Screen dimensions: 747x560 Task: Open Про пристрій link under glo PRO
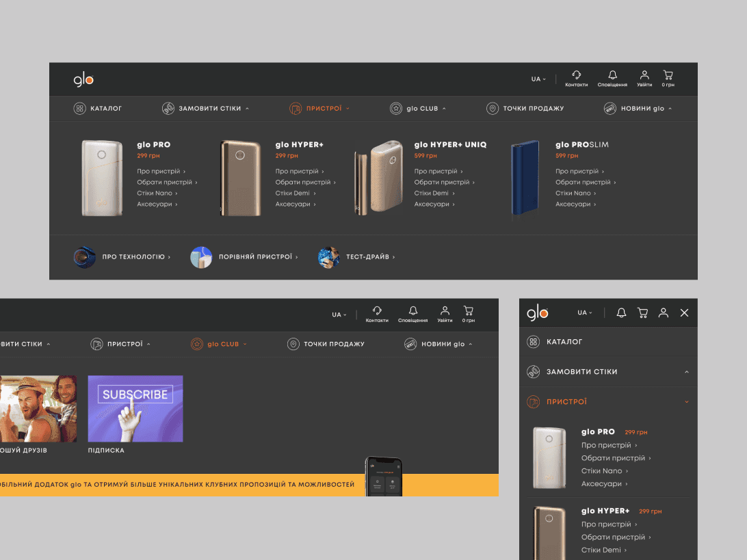pyautogui.click(x=161, y=172)
